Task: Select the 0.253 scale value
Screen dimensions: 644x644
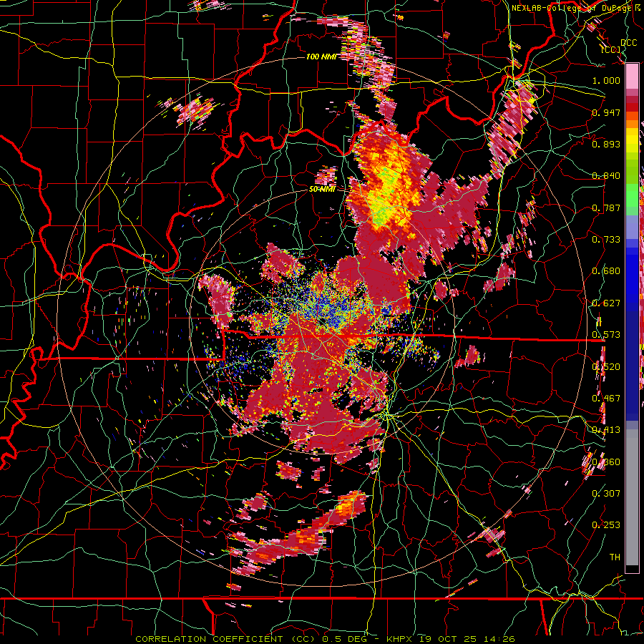Action: 606,525
